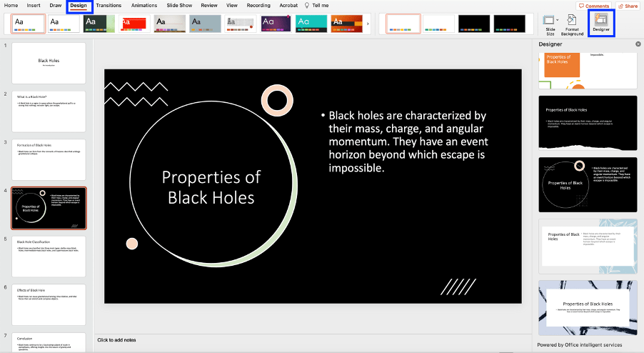Open the Designer pane button
The image size is (644, 353).
601,24
